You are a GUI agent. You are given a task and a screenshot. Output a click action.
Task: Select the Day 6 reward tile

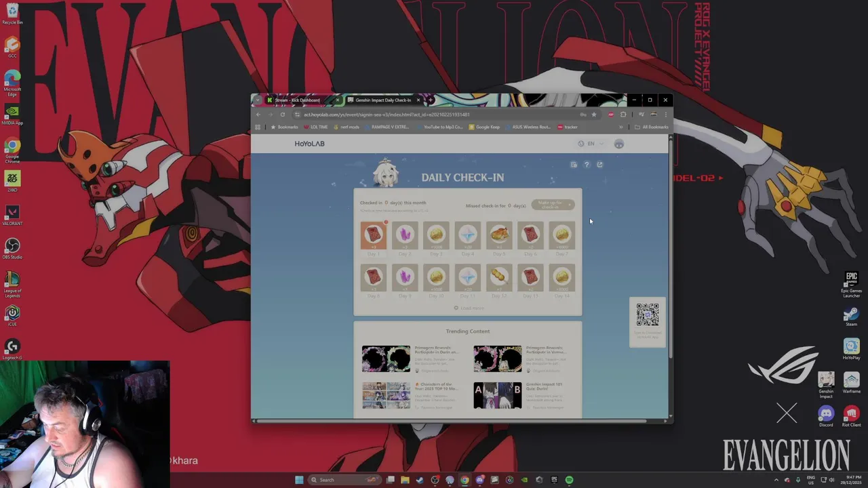(x=530, y=235)
